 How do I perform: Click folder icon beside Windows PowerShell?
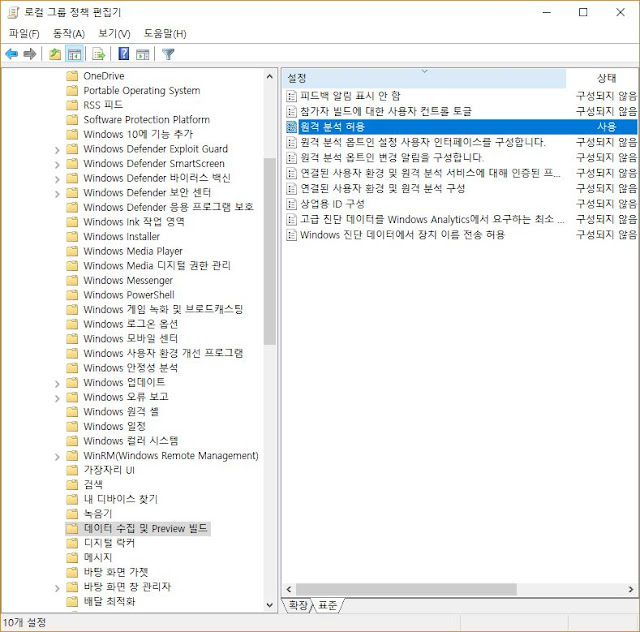[x=72, y=295]
